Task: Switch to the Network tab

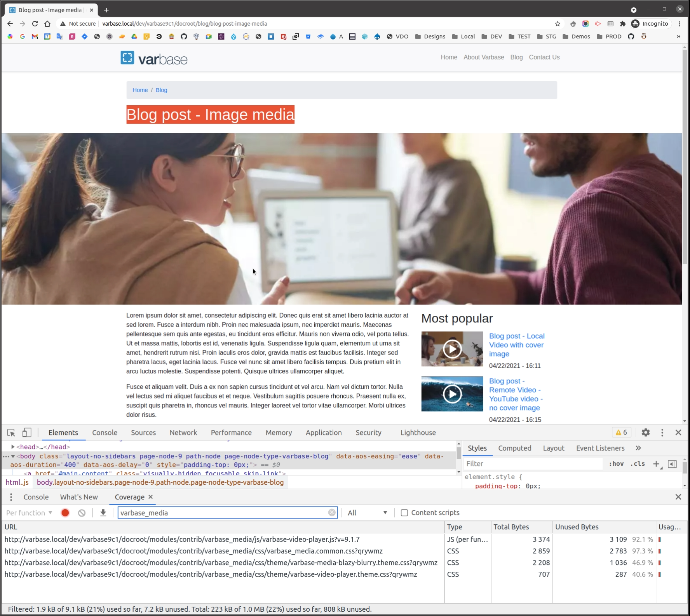Action: click(183, 432)
